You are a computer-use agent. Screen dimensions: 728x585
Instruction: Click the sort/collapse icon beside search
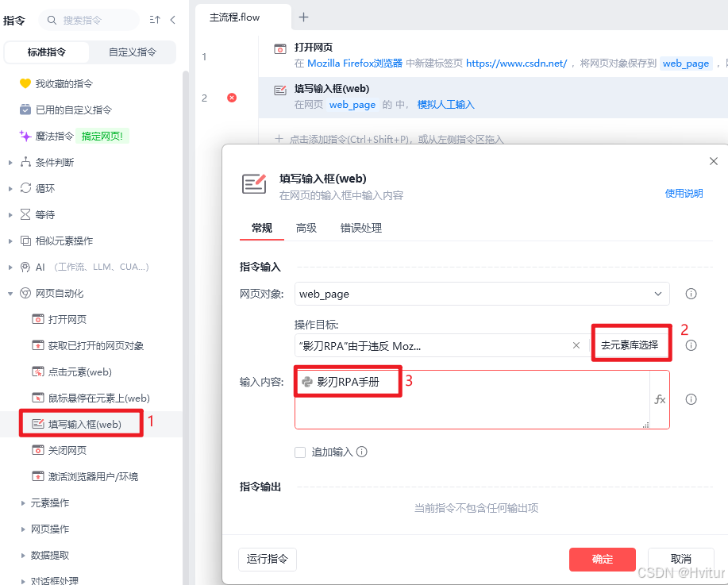155,20
